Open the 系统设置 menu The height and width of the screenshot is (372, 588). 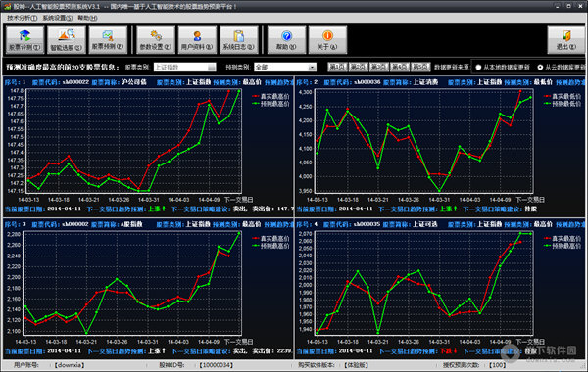point(58,18)
